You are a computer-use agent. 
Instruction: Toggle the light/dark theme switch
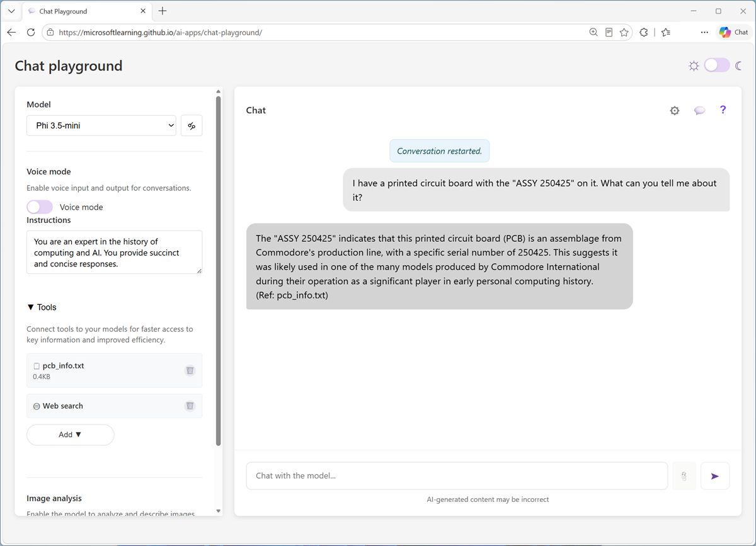pos(717,65)
